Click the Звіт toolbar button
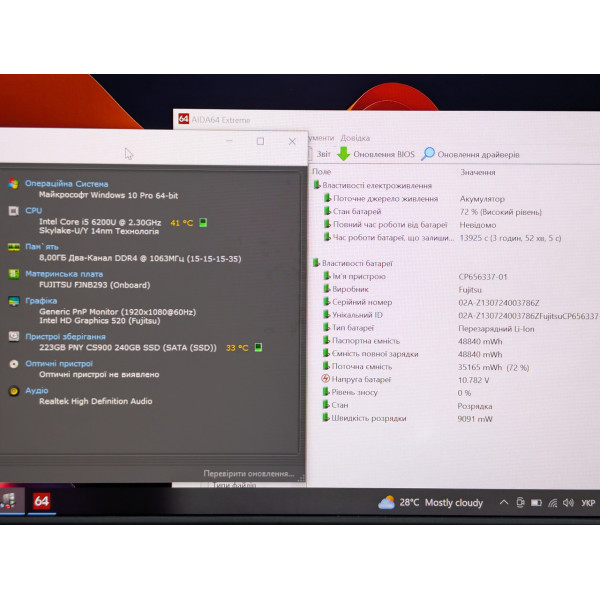 coord(320,154)
